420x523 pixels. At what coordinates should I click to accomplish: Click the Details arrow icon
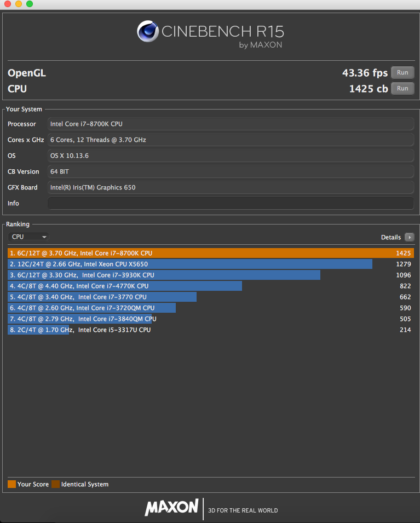tap(409, 237)
